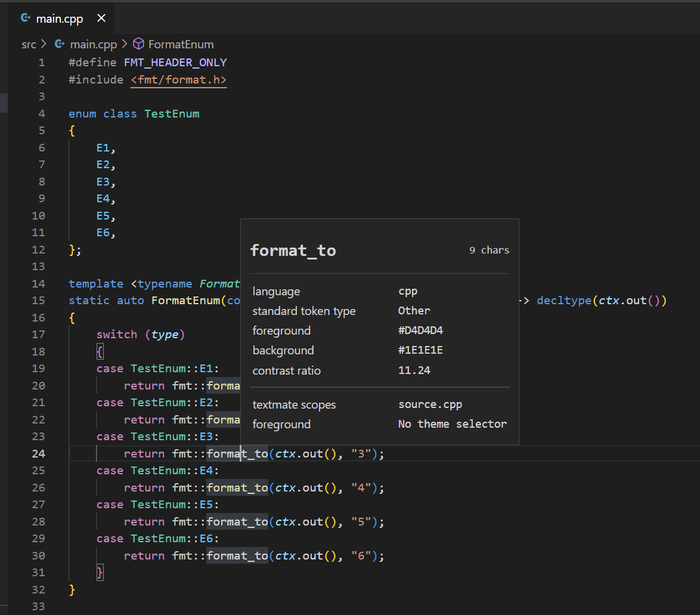This screenshot has height=615, width=700.
Task: Click the template keyword on line 14
Action: pos(96,283)
